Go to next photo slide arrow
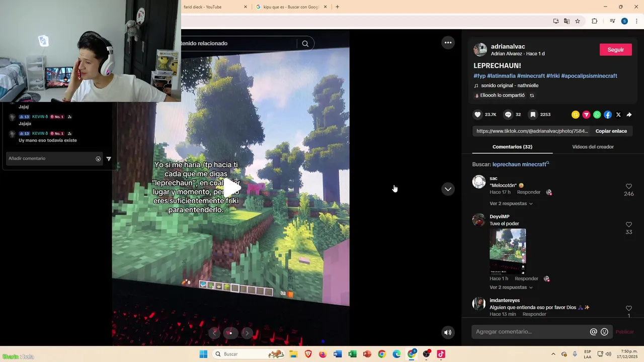The image size is (644, 362). click(x=247, y=333)
